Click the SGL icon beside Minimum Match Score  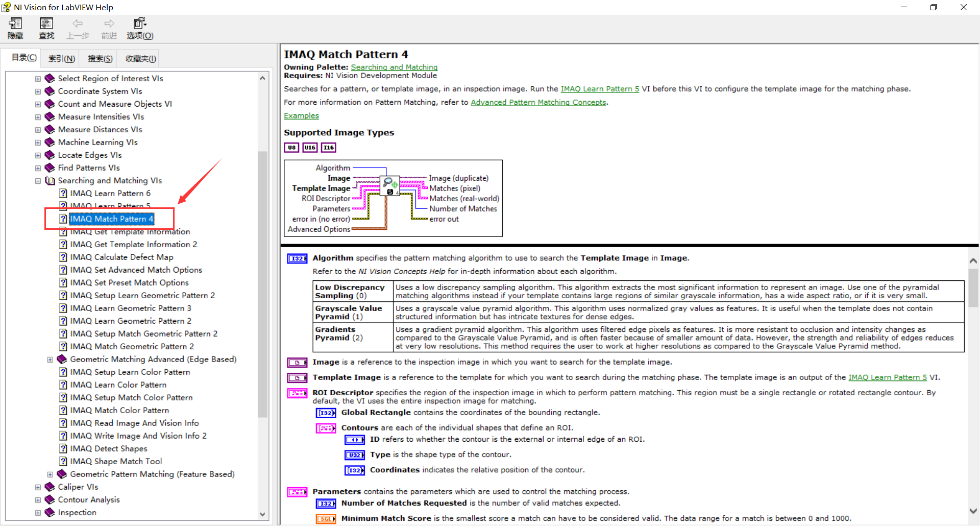(326, 519)
